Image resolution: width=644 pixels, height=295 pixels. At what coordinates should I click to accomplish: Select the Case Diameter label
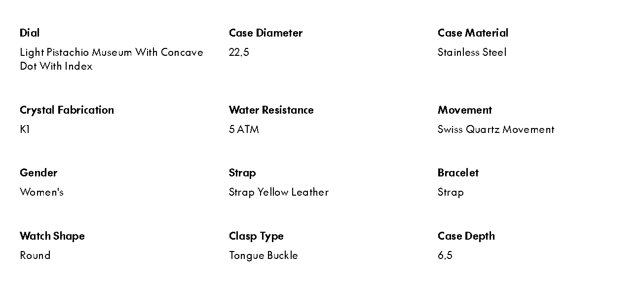coord(265,33)
